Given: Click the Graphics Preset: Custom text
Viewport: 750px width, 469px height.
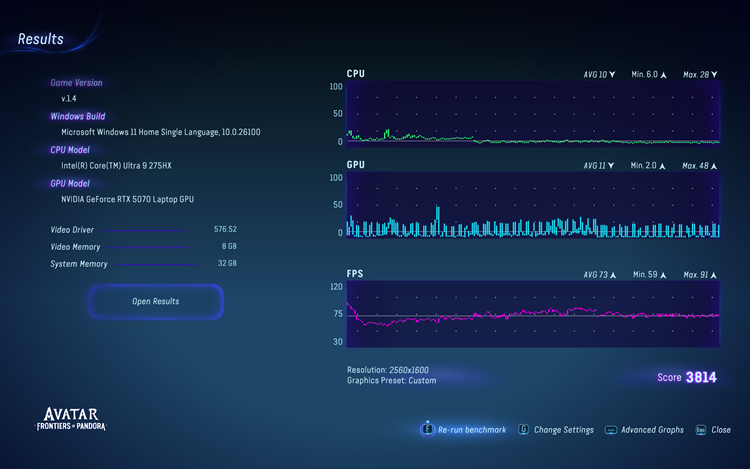Looking at the screenshot, I should point(392,381).
